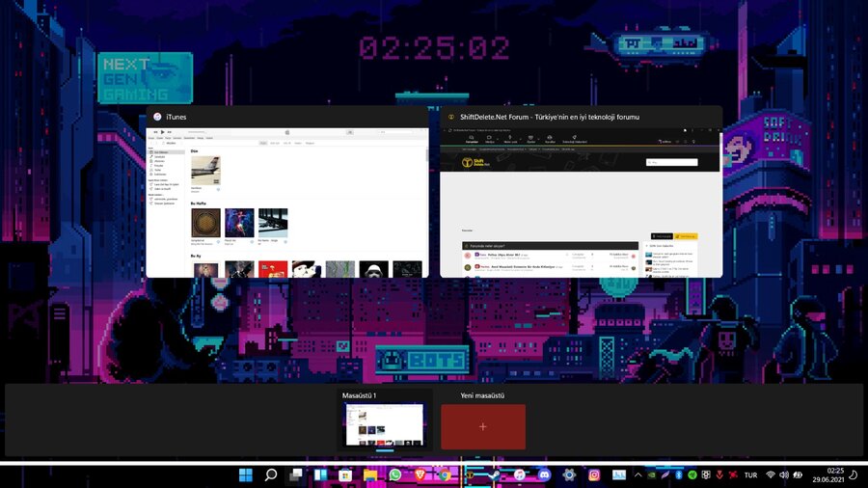Open volume speaker tray icon
The width and height of the screenshot is (868, 488).
click(784, 474)
